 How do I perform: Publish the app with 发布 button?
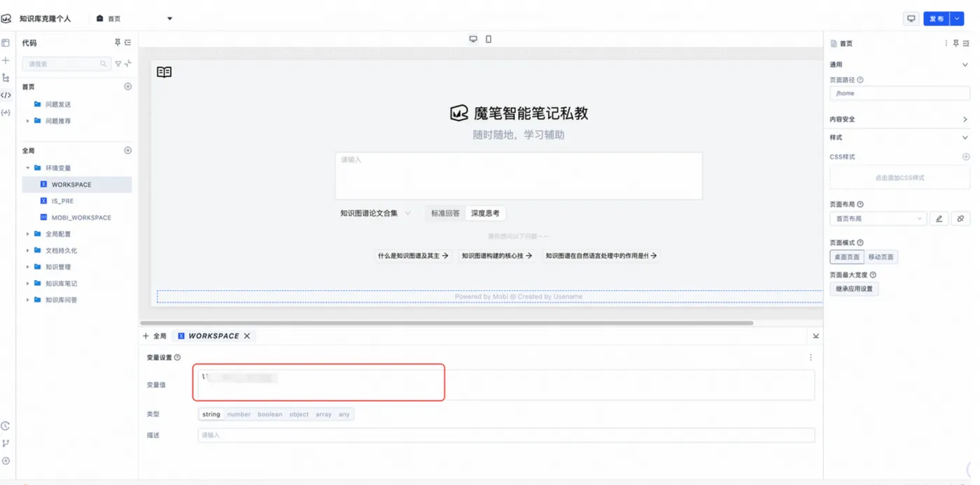(x=937, y=19)
